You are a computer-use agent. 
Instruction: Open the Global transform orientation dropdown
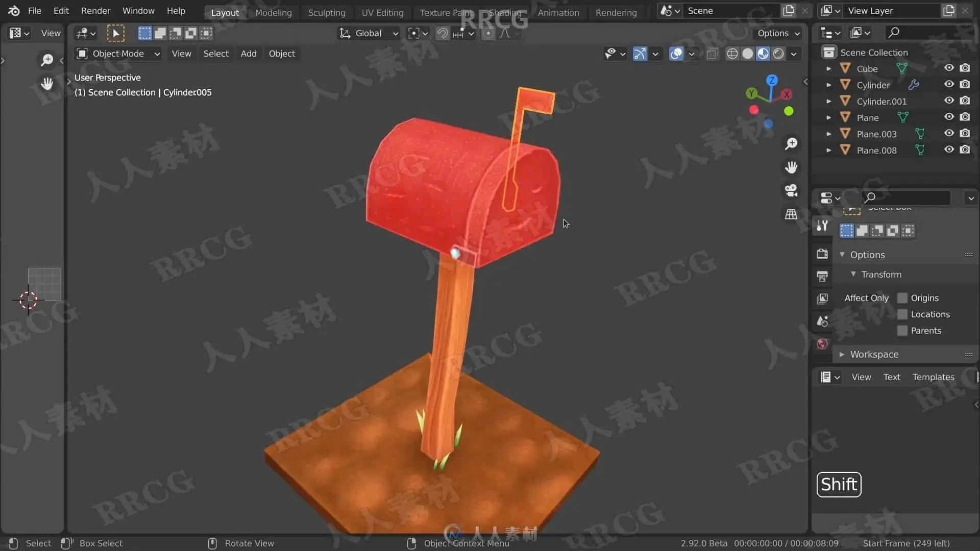tap(369, 34)
